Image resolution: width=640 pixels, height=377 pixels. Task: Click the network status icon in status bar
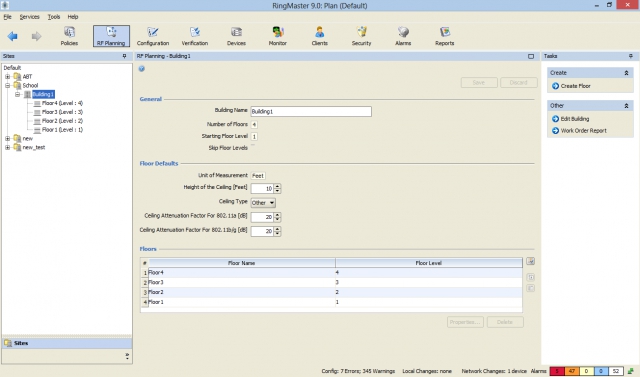(x=631, y=371)
